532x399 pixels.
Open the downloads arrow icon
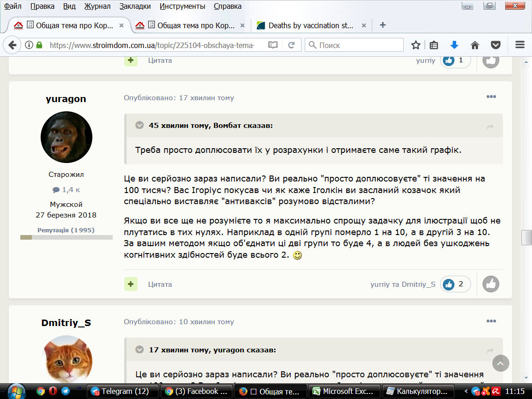point(454,45)
